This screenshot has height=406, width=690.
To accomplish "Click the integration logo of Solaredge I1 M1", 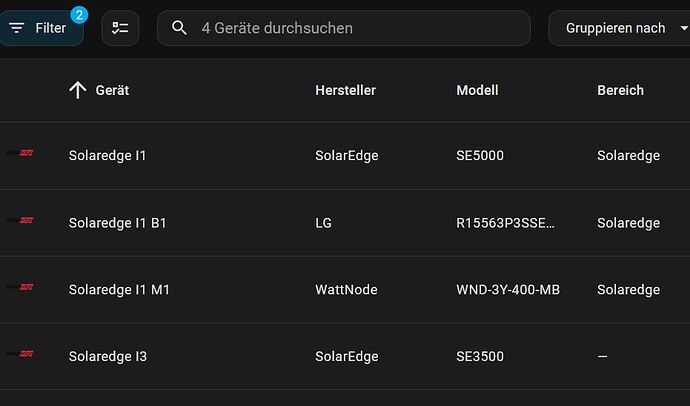I will coord(20,287).
